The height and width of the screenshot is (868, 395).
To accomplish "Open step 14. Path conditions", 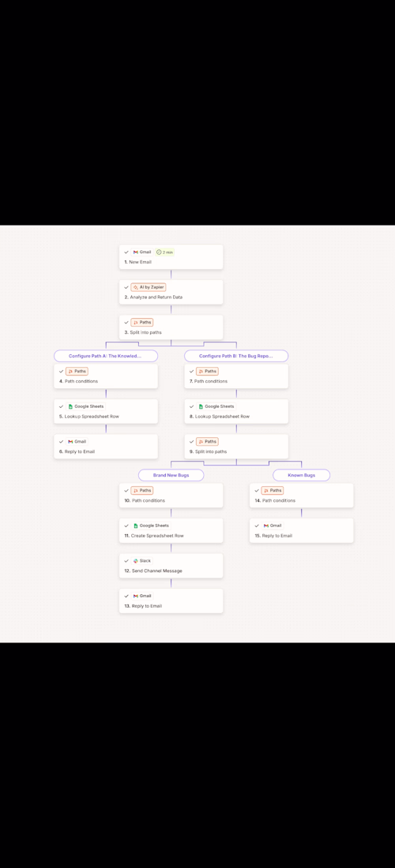I will point(301,496).
